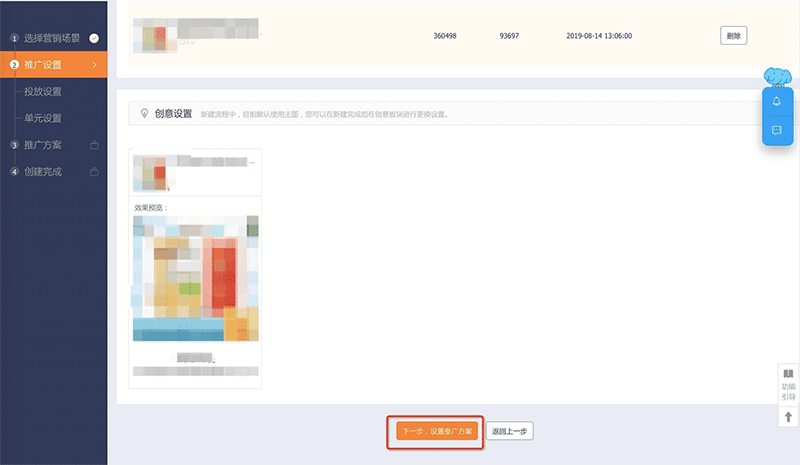This screenshot has width=800, height=465.
Task: Select step 4 创建完成
Action: pyautogui.click(x=42, y=172)
